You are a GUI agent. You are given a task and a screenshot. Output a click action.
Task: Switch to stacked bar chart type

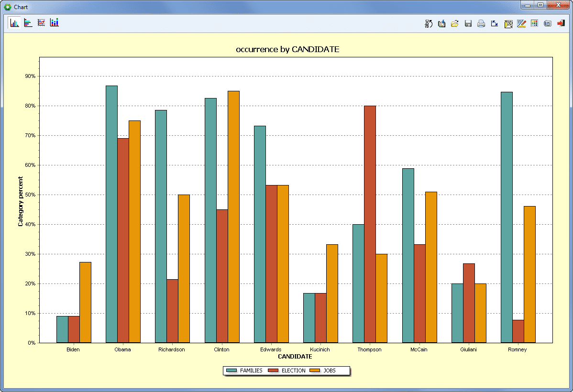click(55, 23)
